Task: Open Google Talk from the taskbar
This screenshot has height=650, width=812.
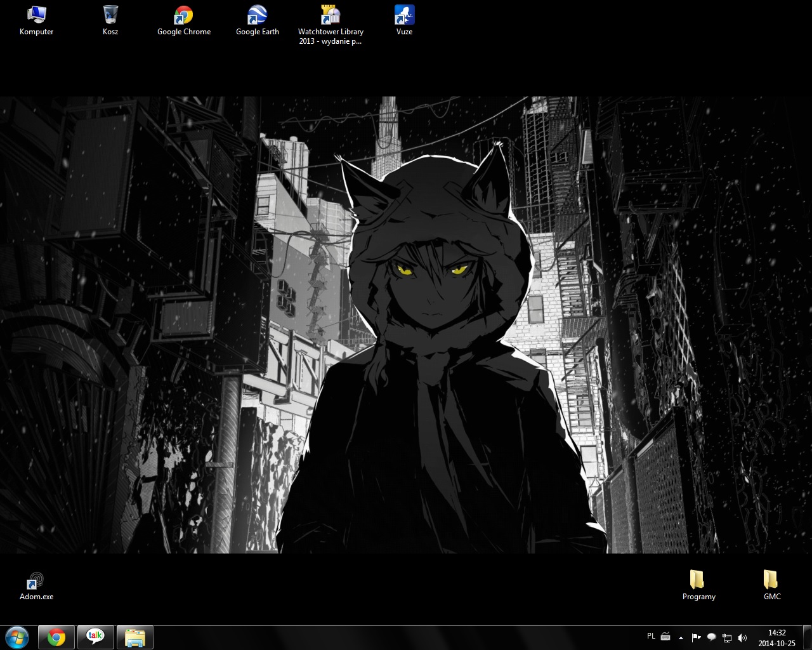Action: pos(96,637)
